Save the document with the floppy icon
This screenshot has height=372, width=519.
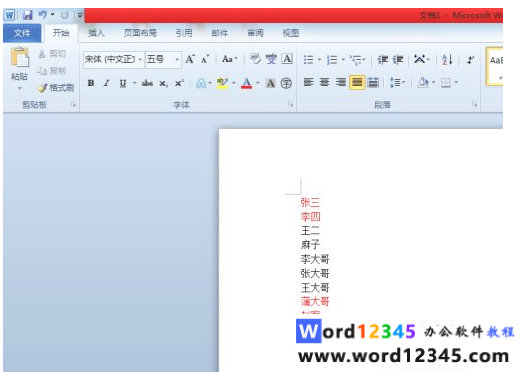pos(28,15)
